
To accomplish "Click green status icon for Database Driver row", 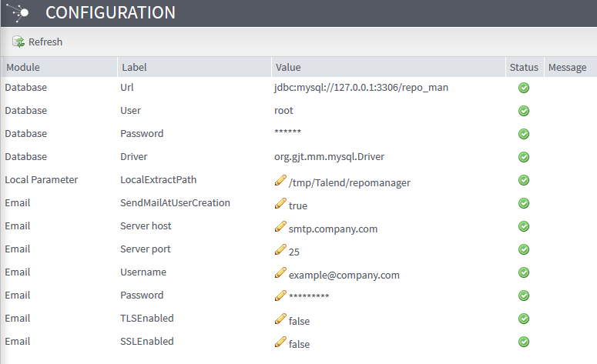I will click(x=524, y=157).
